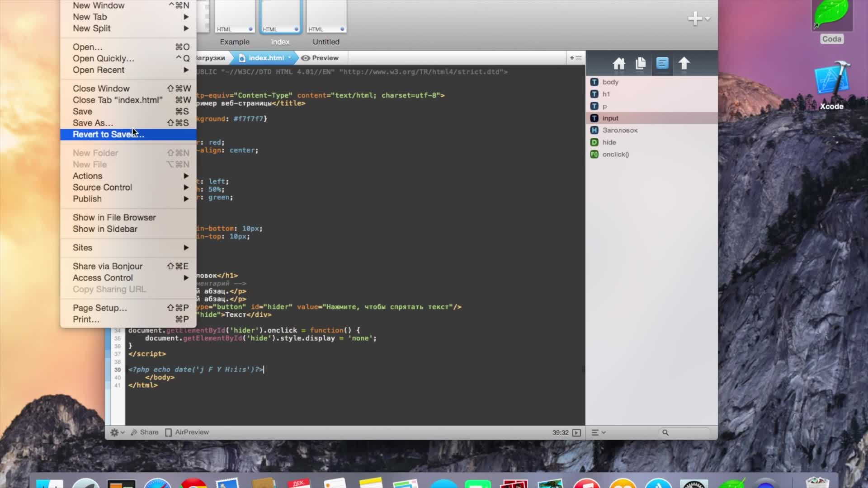Select the body tag in navigator
868x488 pixels.
(651, 82)
